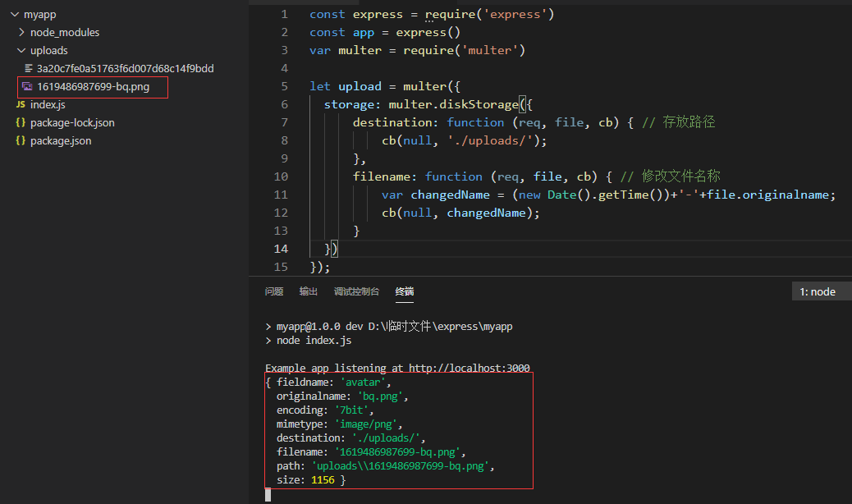Click the 'changedName' variable on line 11
The width and height of the screenshot is (852, 504).
[450, 195]
